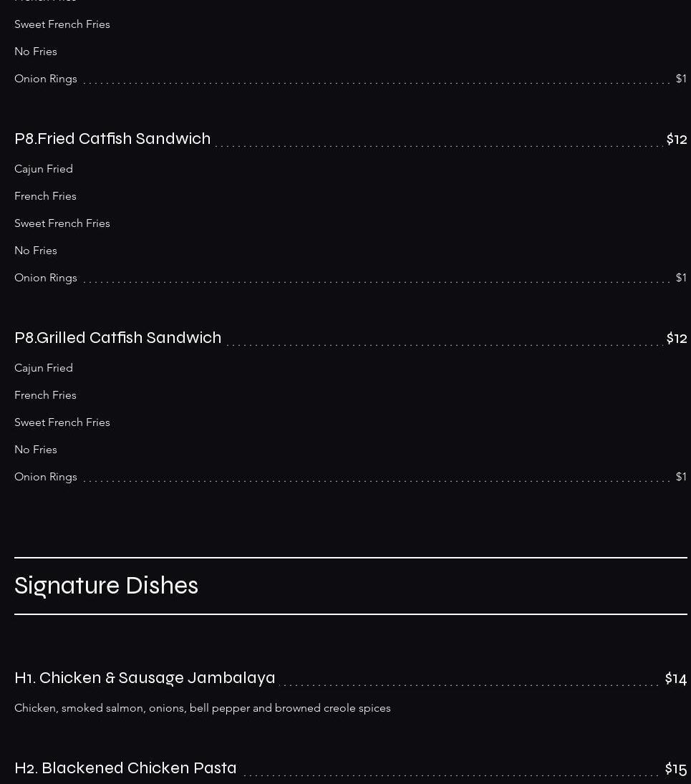Choose Onion Rings under Grilled Catfish Sandwich
The height and width of the screenshot is (784, 691).
(x=46, y=477)
